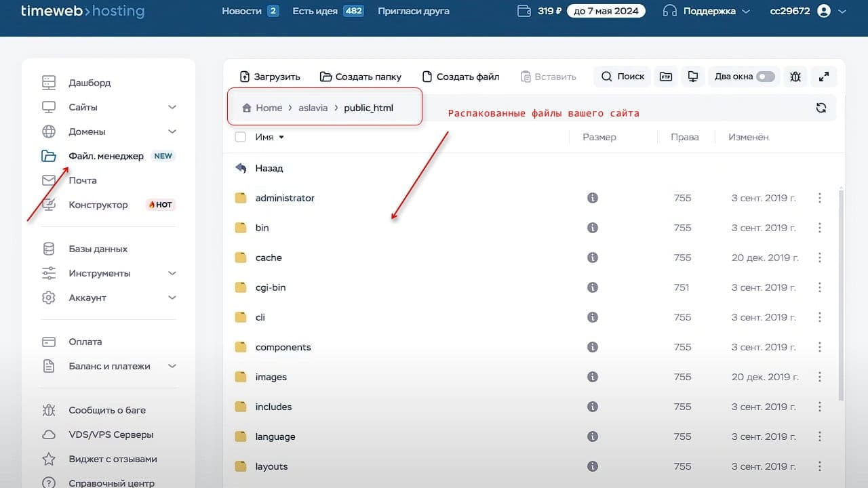Show info for components folder

[x=593, y=347]
